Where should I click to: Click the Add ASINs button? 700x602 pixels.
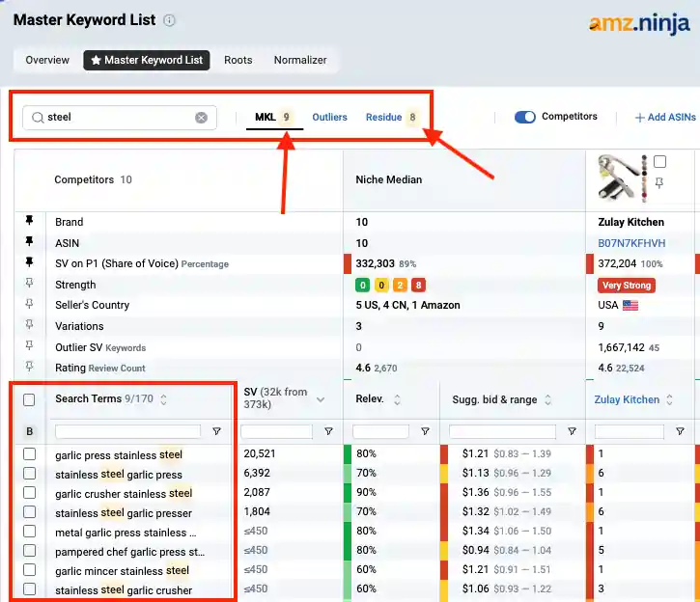[x=665, y=118]
